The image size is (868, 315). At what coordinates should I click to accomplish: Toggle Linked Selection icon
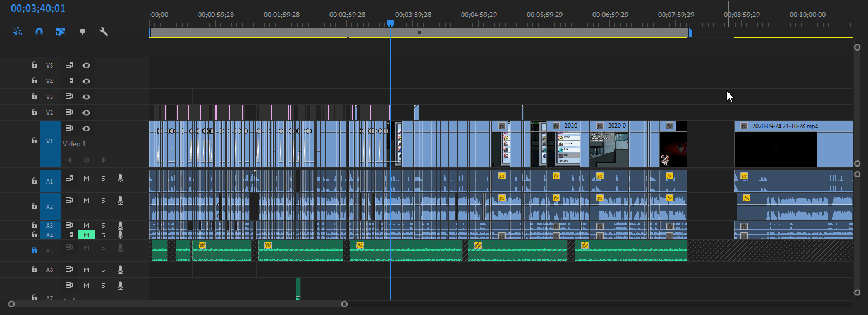(x=61, y=31)
